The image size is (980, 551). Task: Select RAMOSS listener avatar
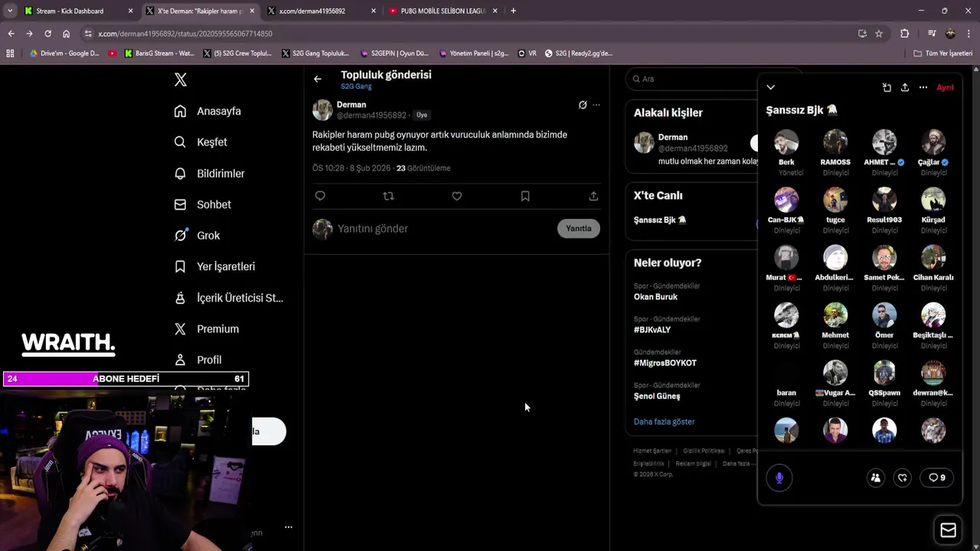835,142
